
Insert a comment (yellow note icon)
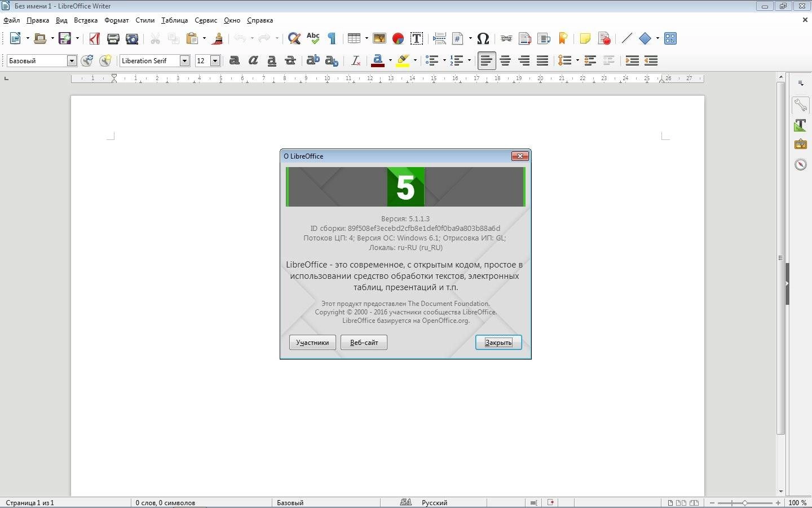pyautogui.click(x=585, y=38)
